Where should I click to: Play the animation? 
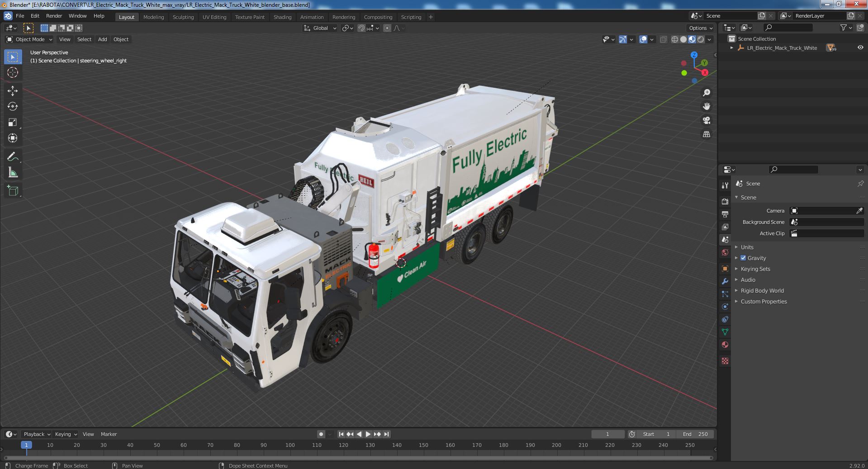368,434
